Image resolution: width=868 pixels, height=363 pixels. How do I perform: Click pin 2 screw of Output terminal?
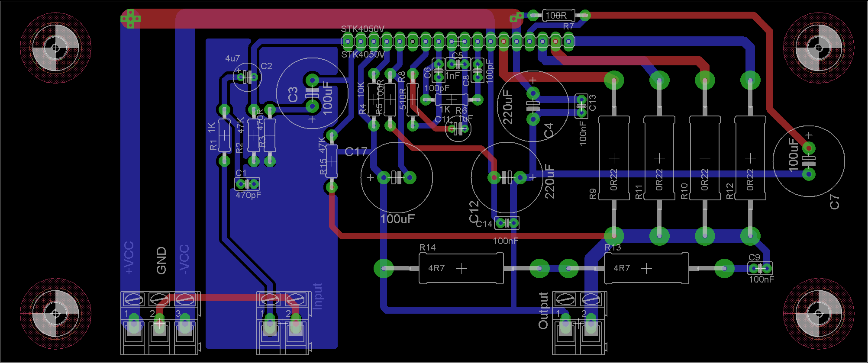click(x=591, y=299)
